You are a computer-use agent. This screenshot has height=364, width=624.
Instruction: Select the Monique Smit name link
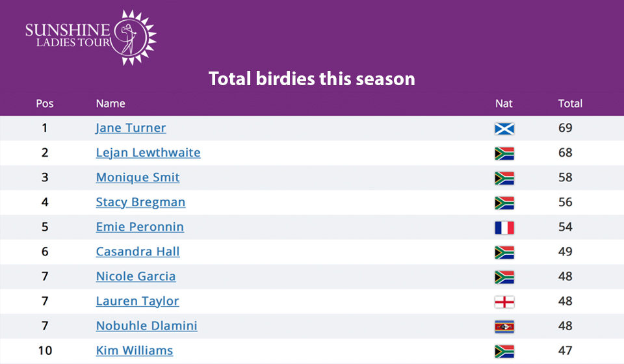[138, 177]
